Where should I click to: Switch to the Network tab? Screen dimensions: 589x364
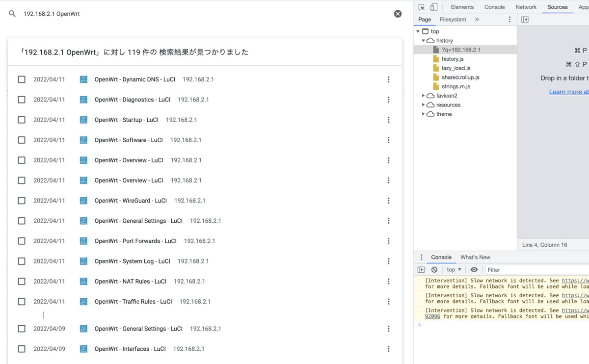tap(526, 7)
